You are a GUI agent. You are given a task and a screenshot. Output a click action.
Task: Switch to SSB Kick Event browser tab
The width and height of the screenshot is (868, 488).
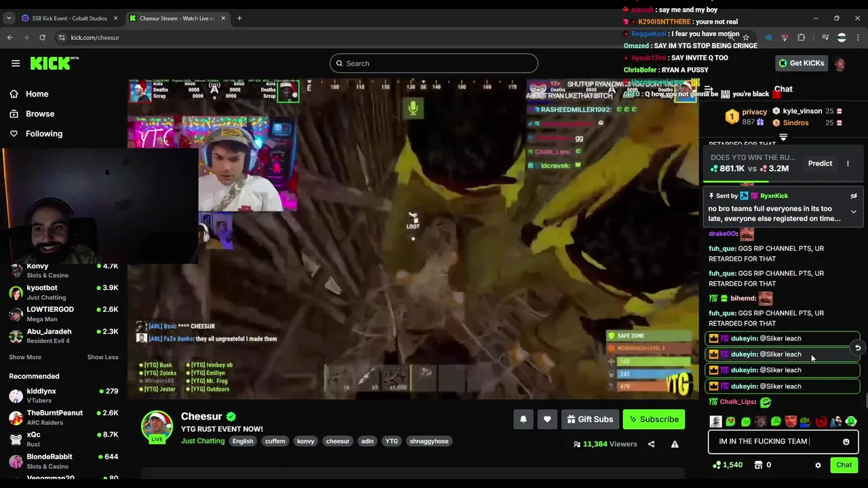click(x=70, y=18)
